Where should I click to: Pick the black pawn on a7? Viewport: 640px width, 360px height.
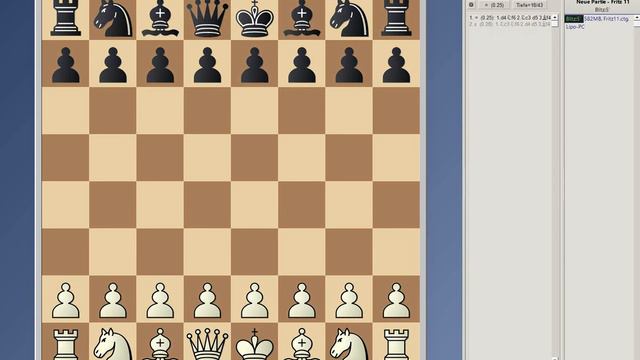tap(65, 65)
